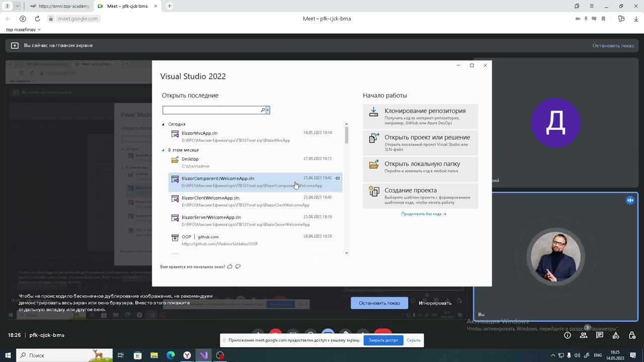Image resolution: width=644 pixels, height=362 pixels.
Task: Open Microsoft Edge from taskbar
Action: 171,355
